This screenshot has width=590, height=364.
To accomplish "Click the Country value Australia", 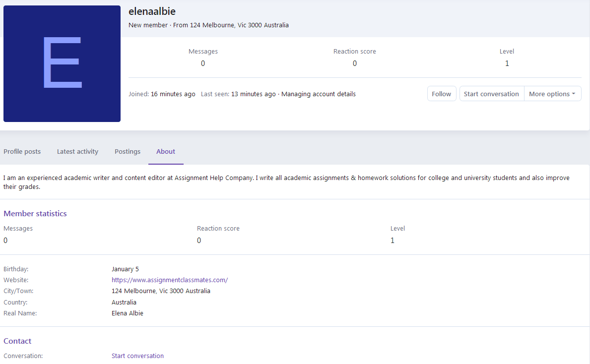I will [x=124, y=303].
